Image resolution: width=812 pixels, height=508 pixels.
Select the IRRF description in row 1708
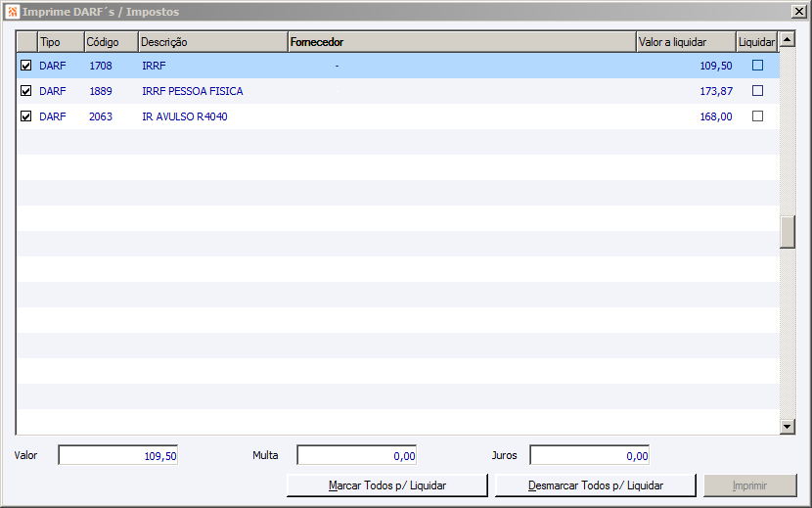click(x=154, y=66)
